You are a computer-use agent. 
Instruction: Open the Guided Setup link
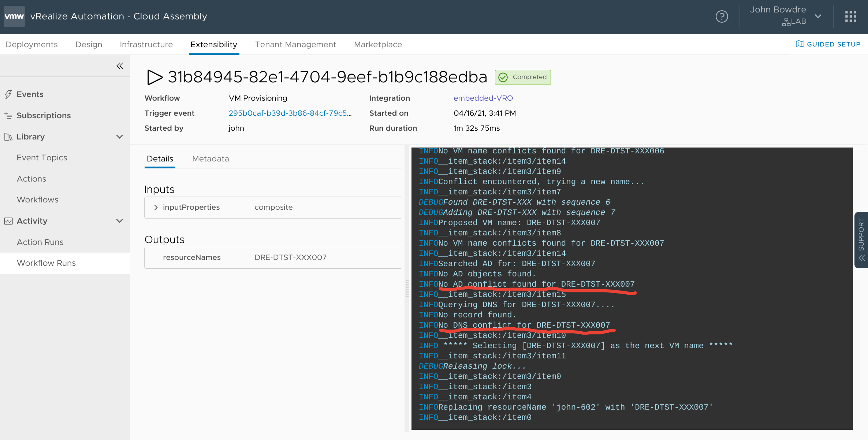coord(828,44)
